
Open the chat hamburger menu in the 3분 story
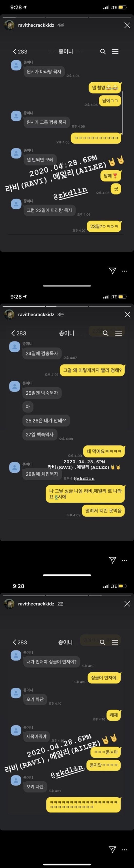tap(118, 333)
